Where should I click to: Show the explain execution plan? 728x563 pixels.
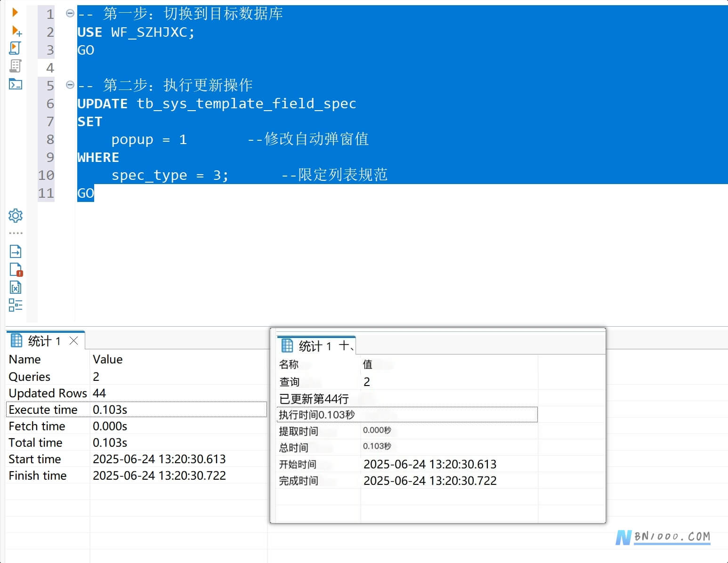point(15,66)
